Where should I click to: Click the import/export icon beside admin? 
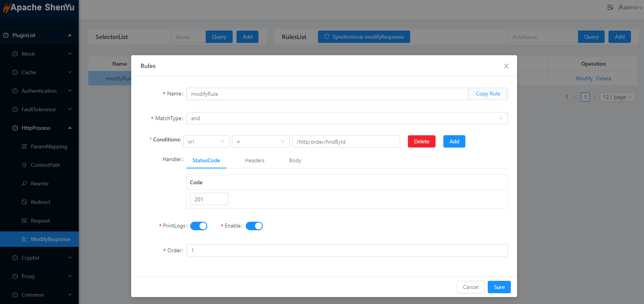coord(610,7)
